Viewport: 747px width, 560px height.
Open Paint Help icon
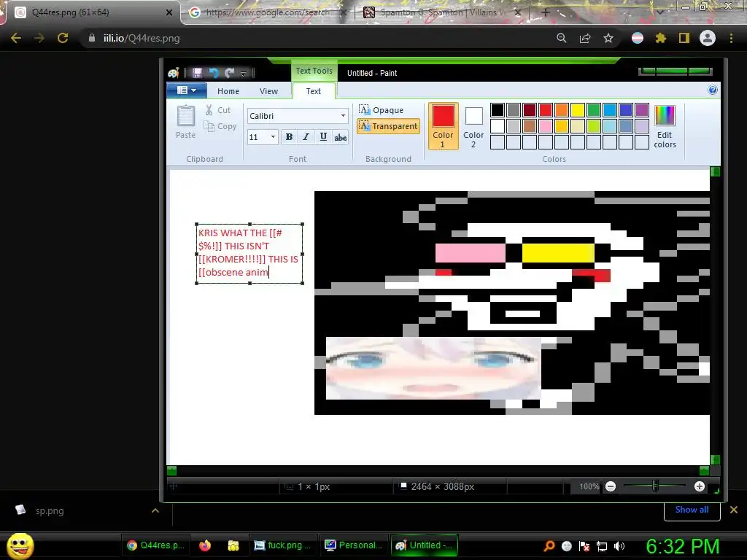(713, 90)
